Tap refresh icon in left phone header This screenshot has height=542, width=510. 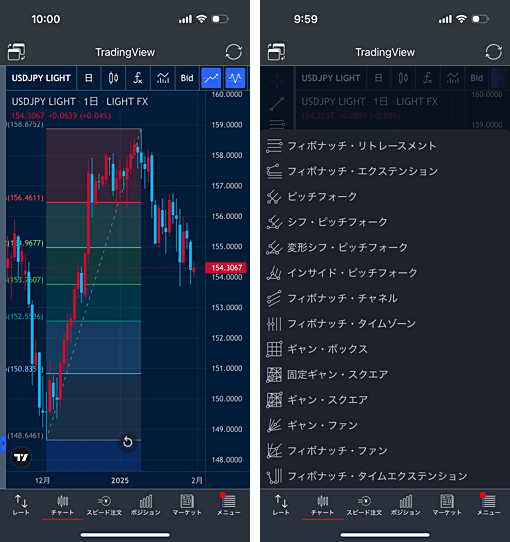point(234,52)
